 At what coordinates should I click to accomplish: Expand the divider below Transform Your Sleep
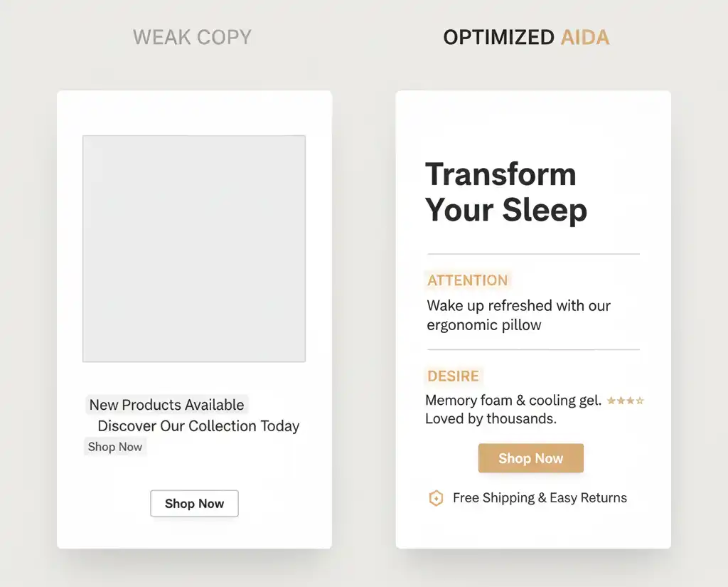point(533,252)
